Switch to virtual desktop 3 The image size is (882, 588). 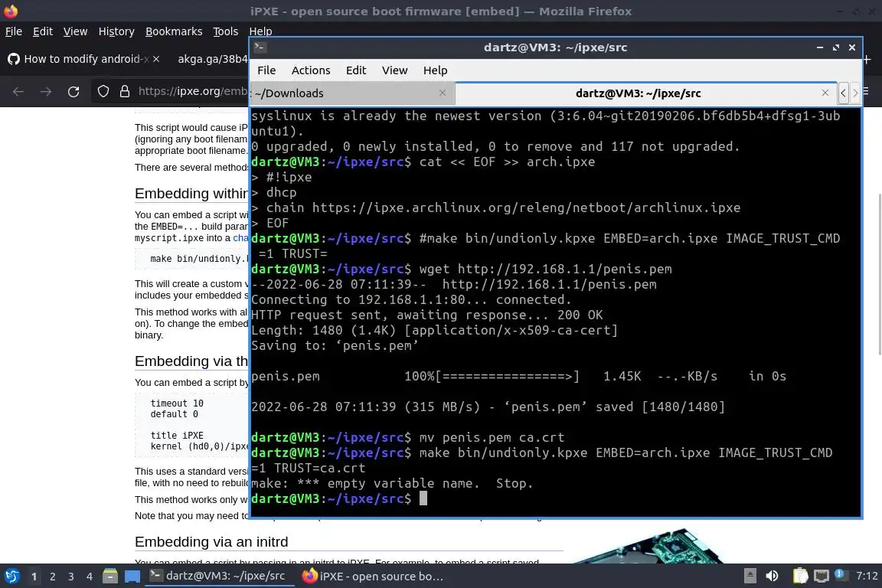(71, 577)
